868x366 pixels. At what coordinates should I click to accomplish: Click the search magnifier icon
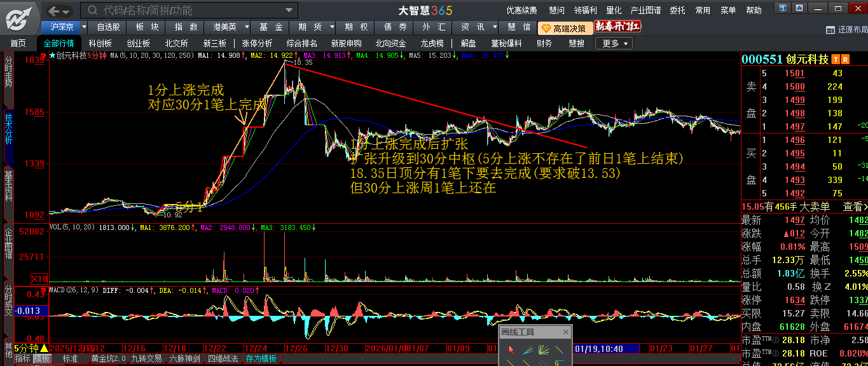(x=92, y=10)
